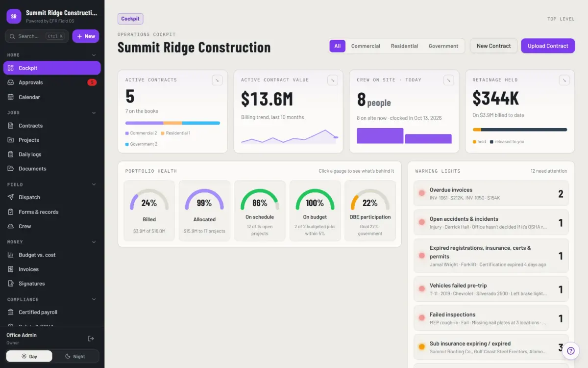
Task: Click the SR organization avatar logo
Action: [x=14, y=16]
